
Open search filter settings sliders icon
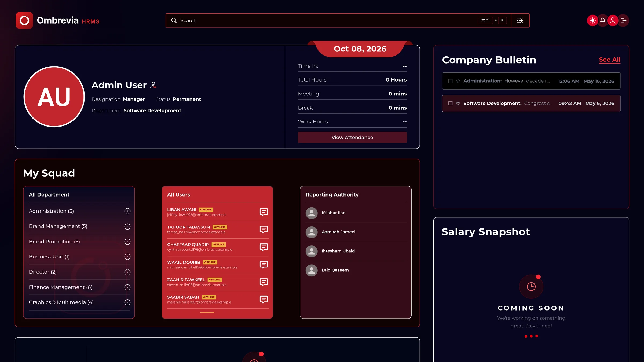point(520,20)
